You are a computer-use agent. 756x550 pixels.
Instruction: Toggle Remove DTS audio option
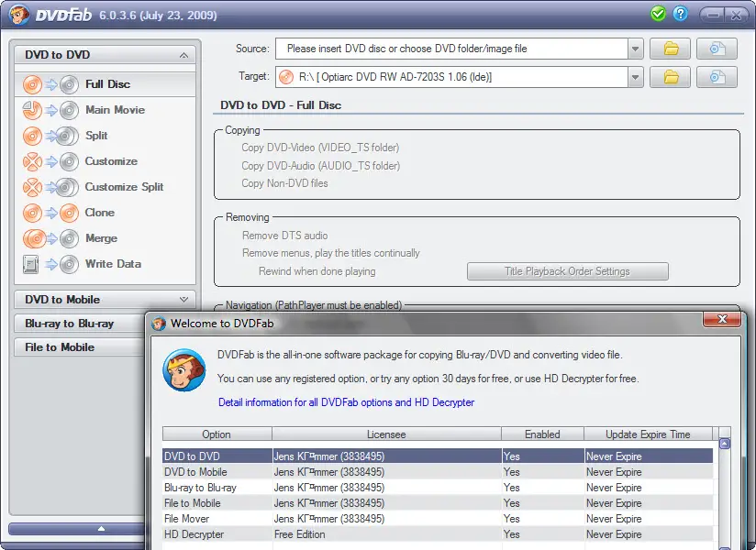click(285, 236)
